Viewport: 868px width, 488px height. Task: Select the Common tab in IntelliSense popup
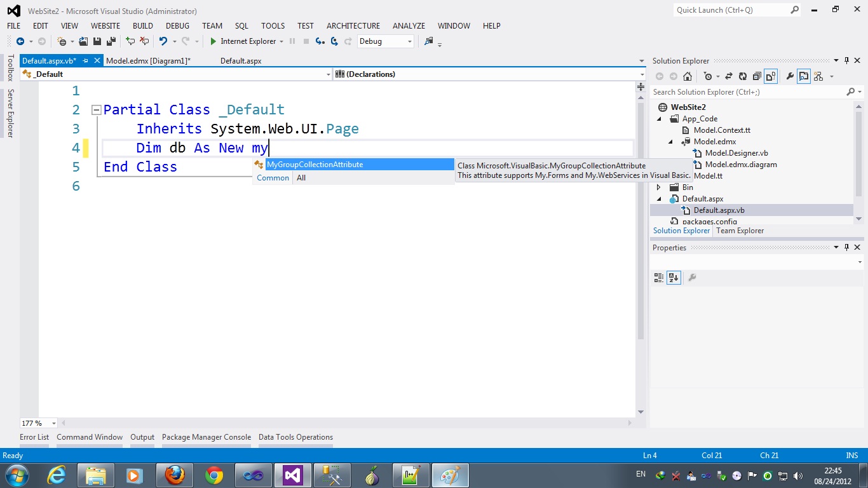pyautogui.click(x=273, y=178)
